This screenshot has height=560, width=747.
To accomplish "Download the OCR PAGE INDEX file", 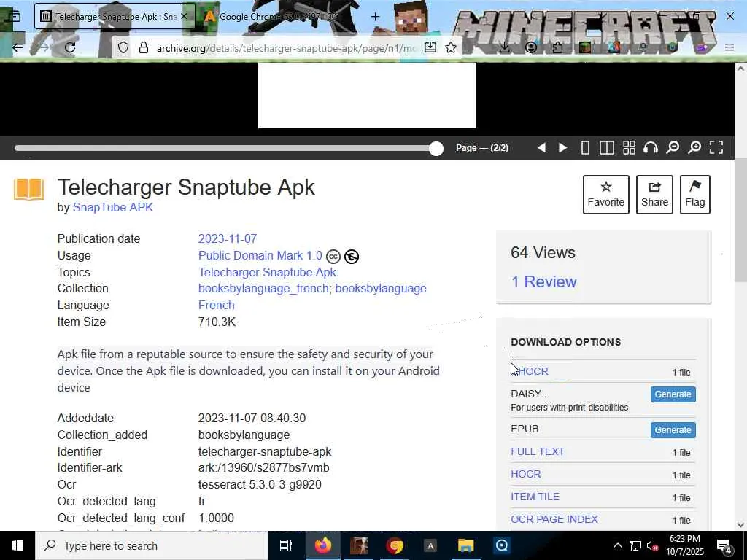I will [554, 519].
